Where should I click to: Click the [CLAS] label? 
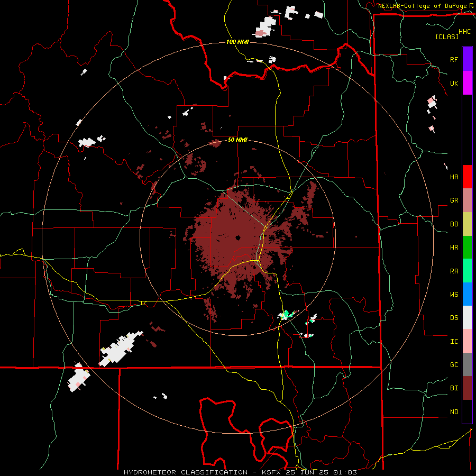click(447, 36)
